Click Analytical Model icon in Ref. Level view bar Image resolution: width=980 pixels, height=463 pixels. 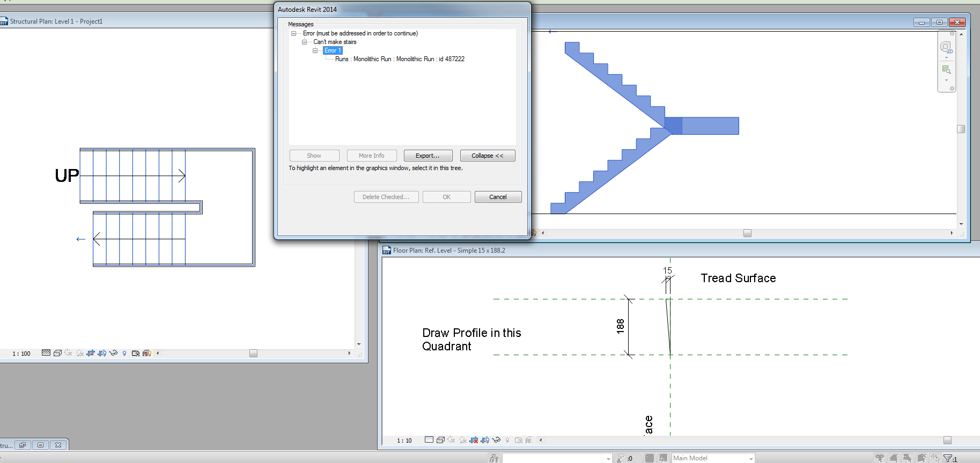tap(529, 440)
